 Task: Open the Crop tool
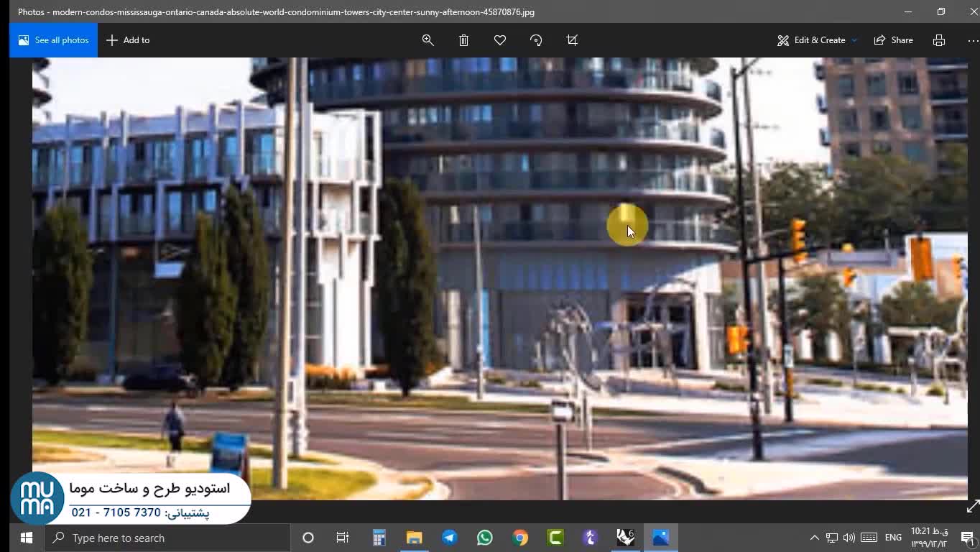click(x=572, y=40)
